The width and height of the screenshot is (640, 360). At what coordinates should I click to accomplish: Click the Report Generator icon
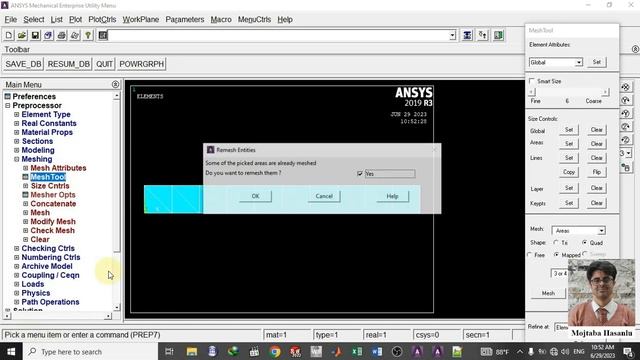(x=75, y=36)
